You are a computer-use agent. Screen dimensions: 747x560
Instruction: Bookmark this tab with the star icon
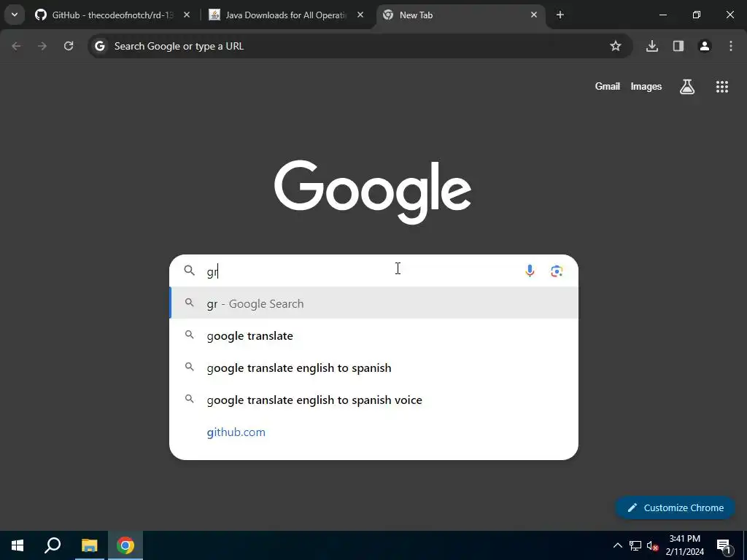(x=616, y=46)
